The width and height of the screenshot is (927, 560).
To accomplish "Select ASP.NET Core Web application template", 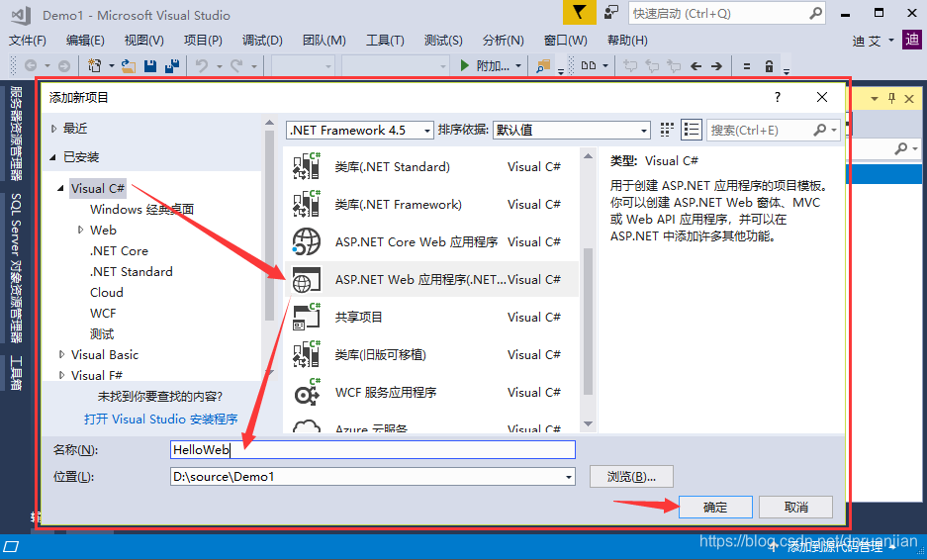I will [x=431, y=241].
